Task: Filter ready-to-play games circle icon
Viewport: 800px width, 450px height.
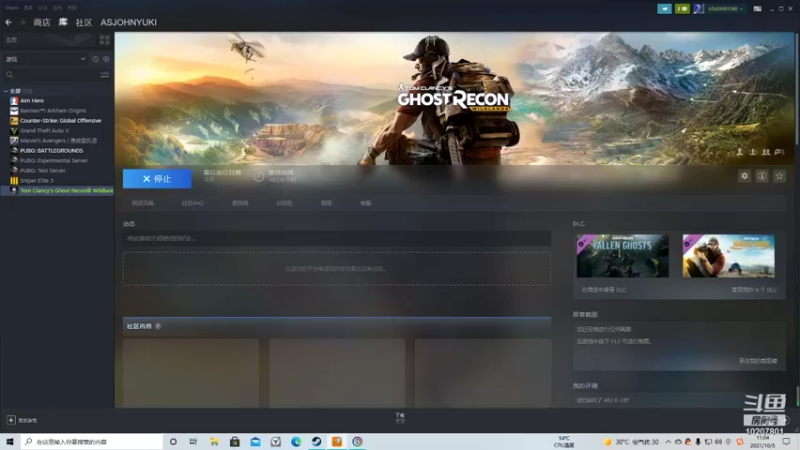Action: click(106, 59)
